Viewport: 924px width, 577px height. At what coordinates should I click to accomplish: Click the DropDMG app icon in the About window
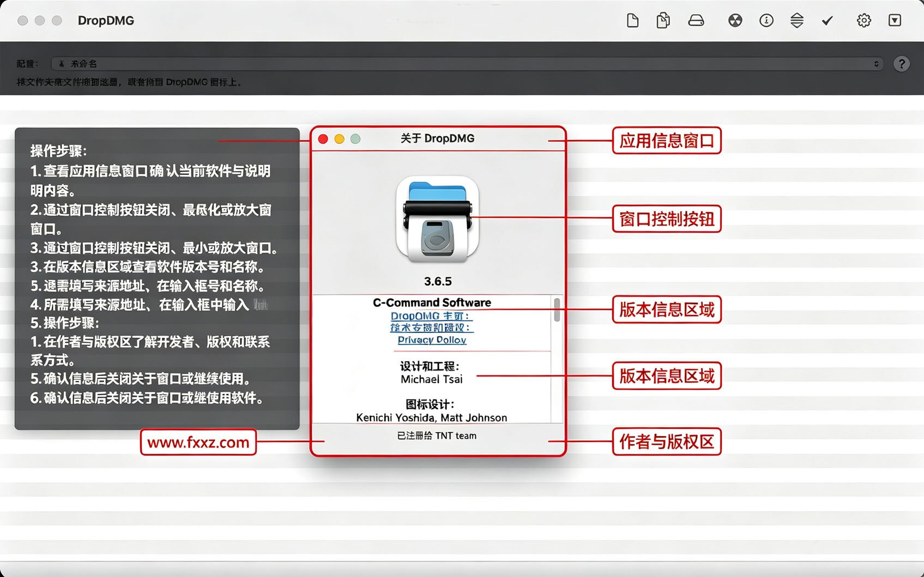coord(438,220)
